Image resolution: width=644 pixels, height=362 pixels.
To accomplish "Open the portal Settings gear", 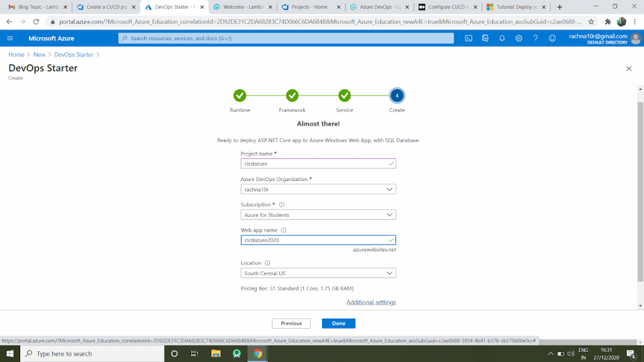I will point(518,38).
